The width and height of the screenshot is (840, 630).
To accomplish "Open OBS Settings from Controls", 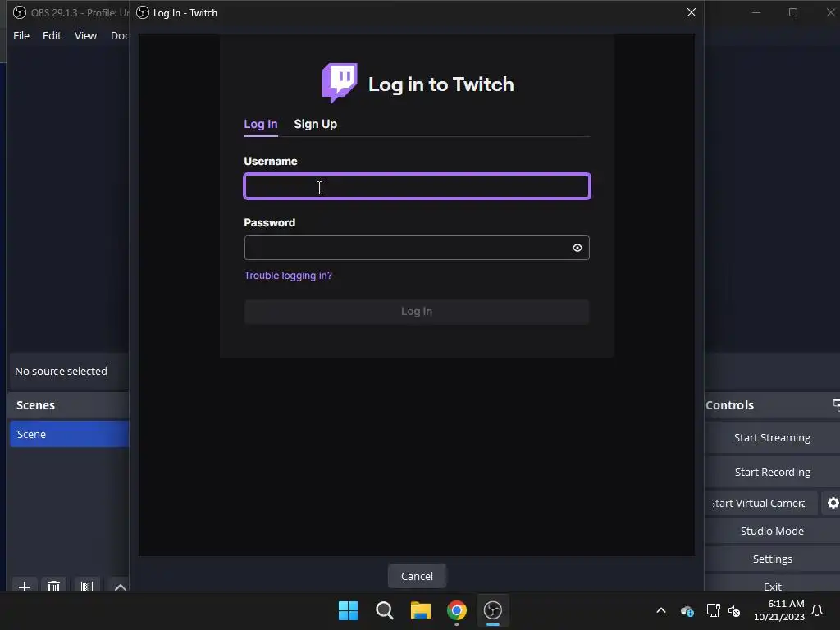I will [x=772, y=559].
